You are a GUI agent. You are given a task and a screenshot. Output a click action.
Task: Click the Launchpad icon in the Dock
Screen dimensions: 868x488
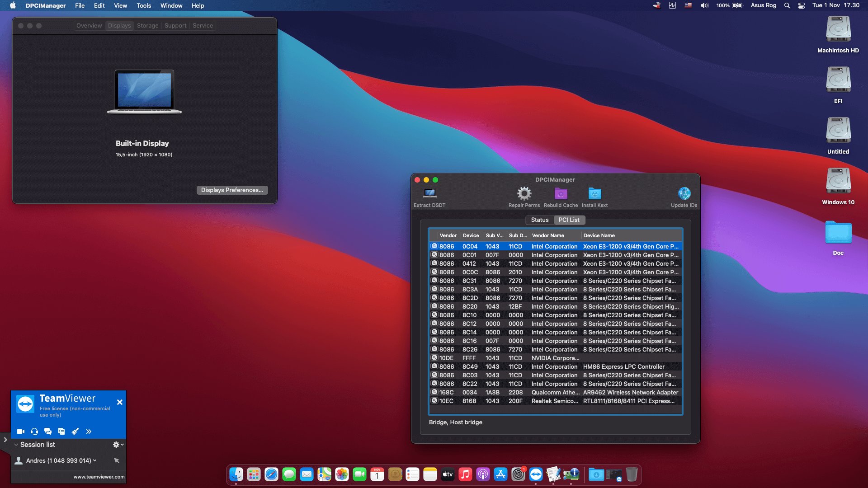click(253, 474)
